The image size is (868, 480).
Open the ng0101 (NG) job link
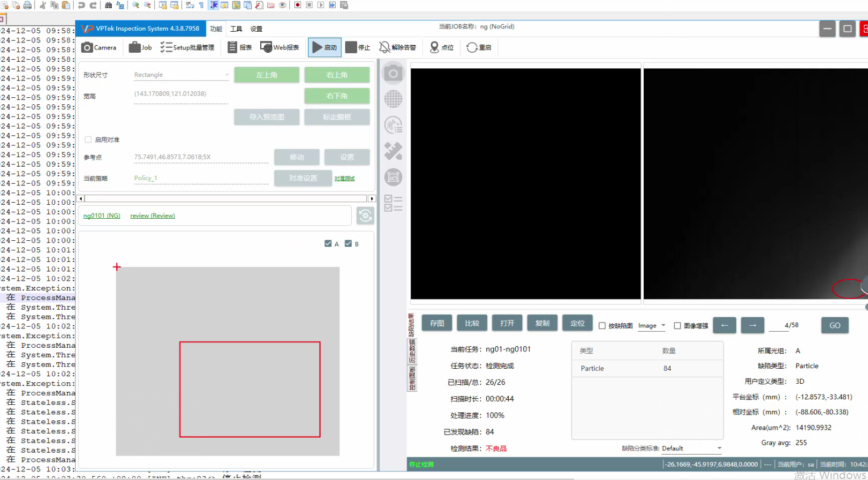(x=102, y=216)
